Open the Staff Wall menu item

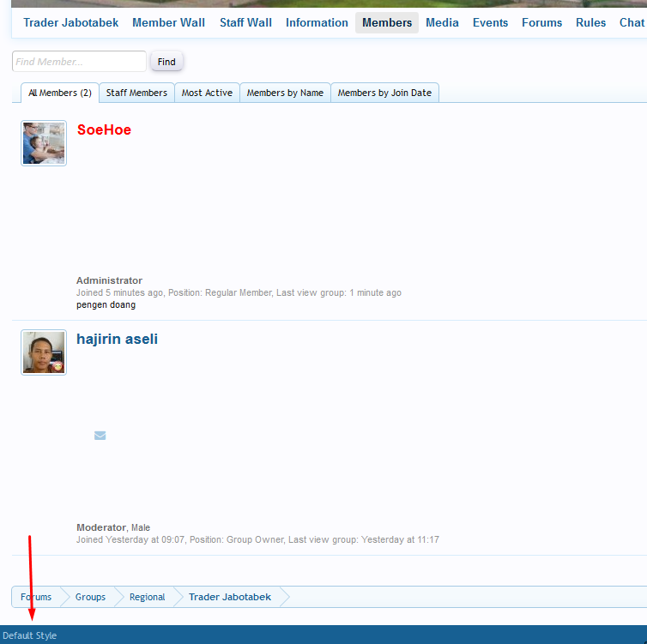[245, 22]
